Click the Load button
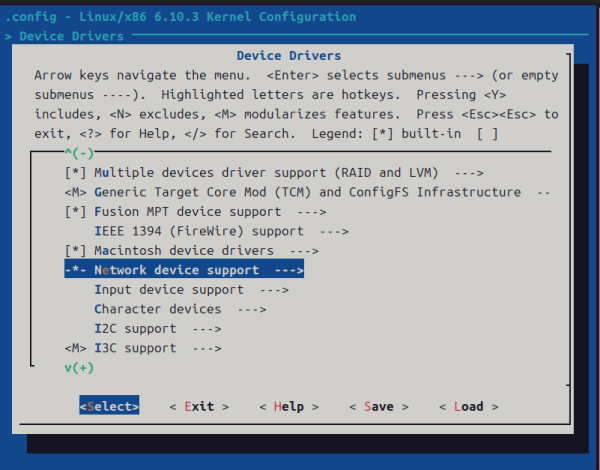 (469, 406)
